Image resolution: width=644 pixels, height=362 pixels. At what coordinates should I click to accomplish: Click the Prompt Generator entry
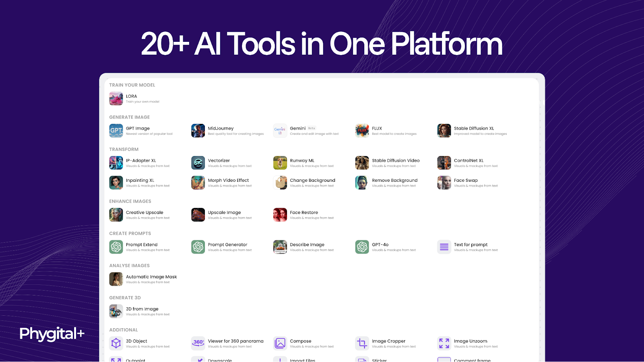pyautogui.click(x=227, y=245)
